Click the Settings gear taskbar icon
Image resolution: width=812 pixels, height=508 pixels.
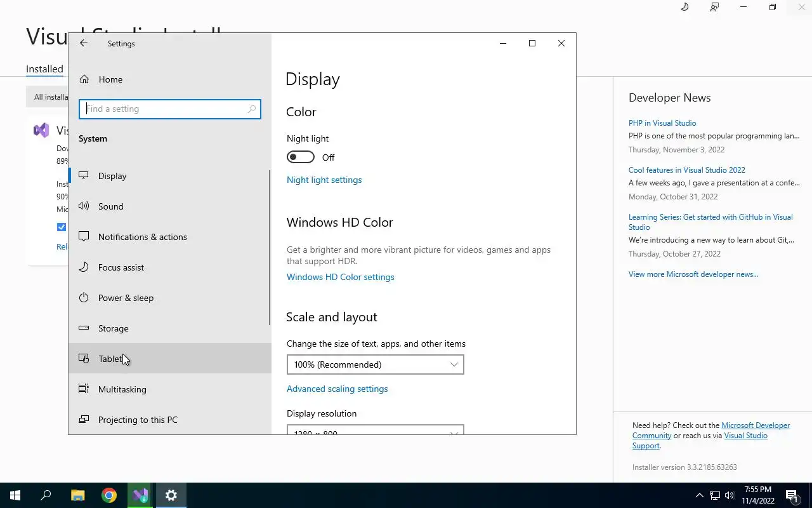(x=171, y=495)
